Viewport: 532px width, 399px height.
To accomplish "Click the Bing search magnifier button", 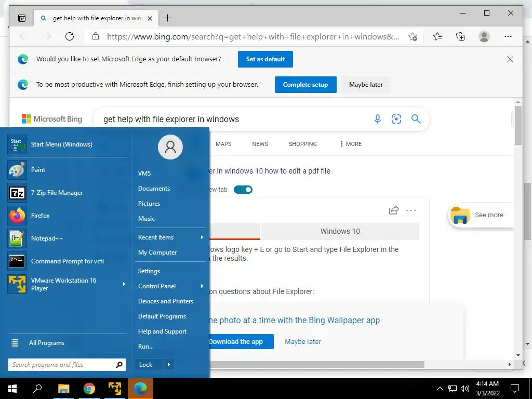I will (x=416, y=119).
